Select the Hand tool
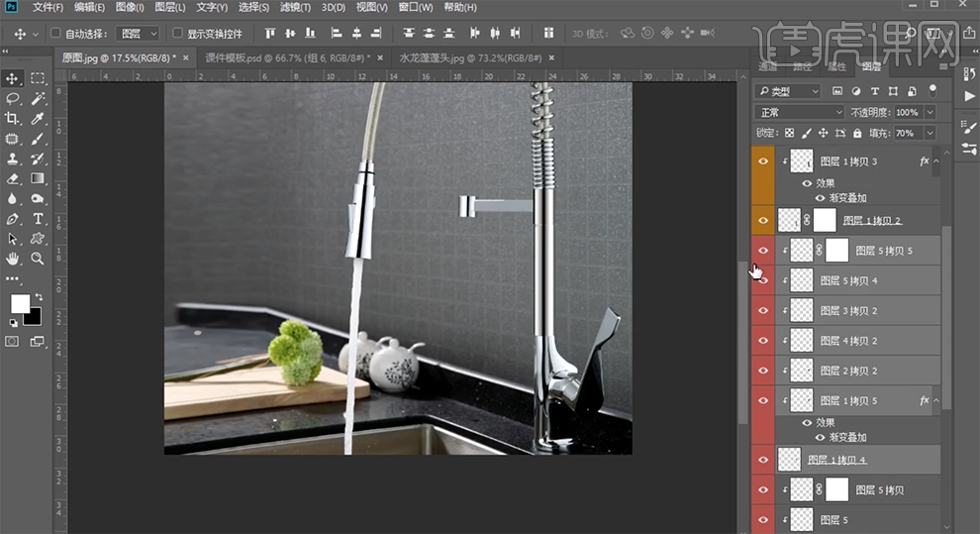980x534 pixels. (x=12, y=259)
